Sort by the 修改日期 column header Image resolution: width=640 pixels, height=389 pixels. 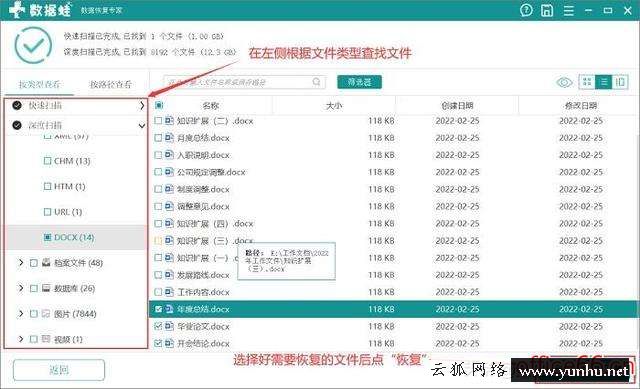tap(580, 106)
